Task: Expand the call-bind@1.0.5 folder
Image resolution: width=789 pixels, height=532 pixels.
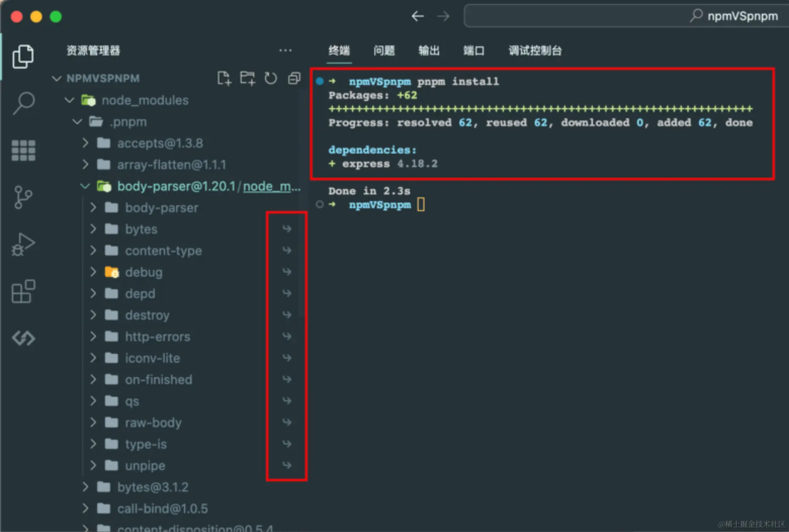Action: coord(86,508)
